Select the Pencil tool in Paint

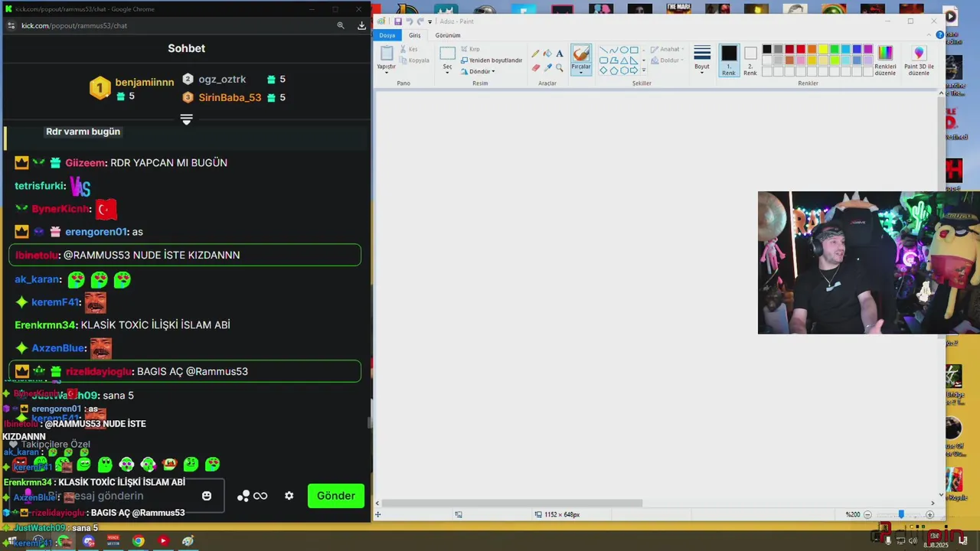[535, 54]
